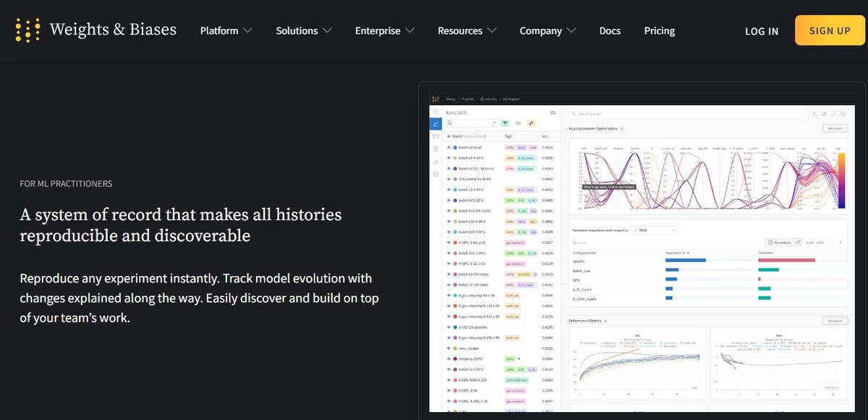Viewport: 868px width, 420px height.
Task: Click the runs search input field
Action: (x=472, y=124)
